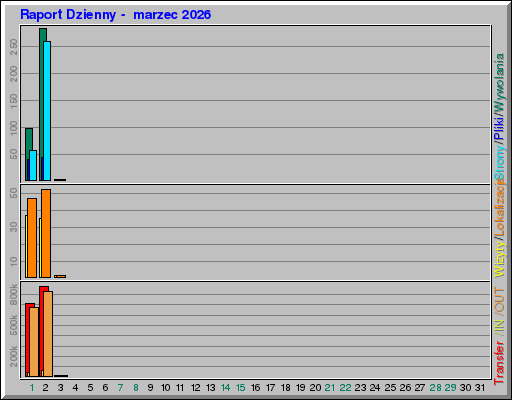The image size is (512, 400).
Task: Click day "10" on the x-axis
Action: (x=166, y=388)
